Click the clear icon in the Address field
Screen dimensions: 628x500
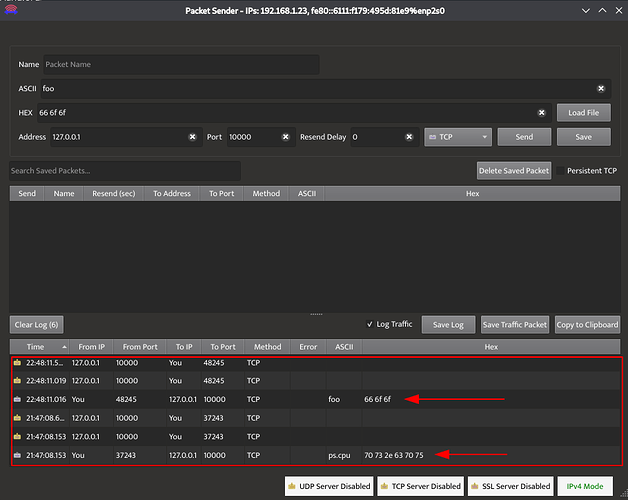click(192, 137)
